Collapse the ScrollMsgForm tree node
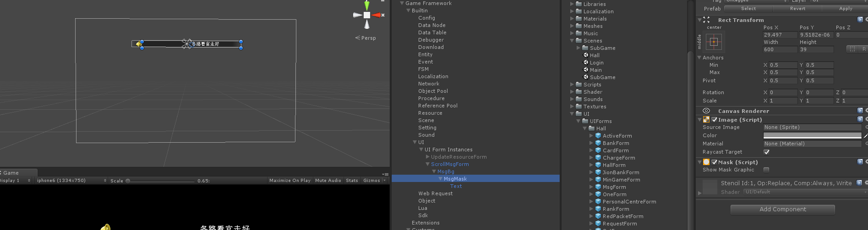 click(x=427, y=164)
